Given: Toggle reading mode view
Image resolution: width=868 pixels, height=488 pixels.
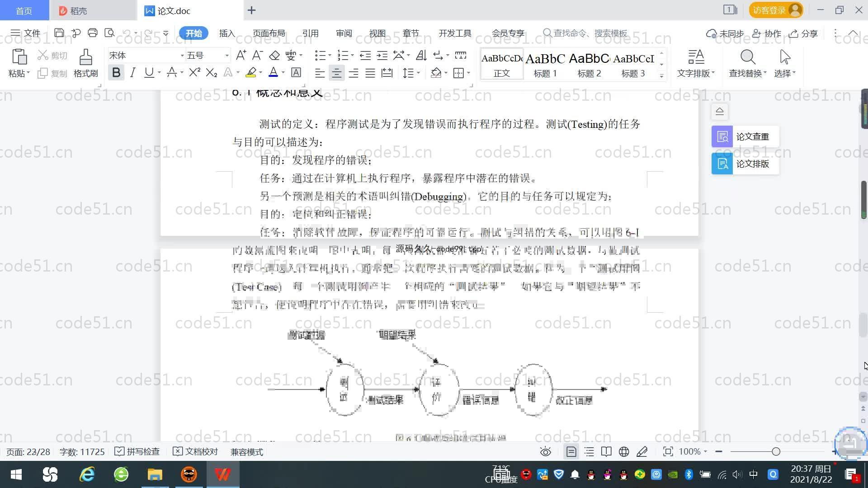Looking at the screenshot, I should (x=606, y=452).
